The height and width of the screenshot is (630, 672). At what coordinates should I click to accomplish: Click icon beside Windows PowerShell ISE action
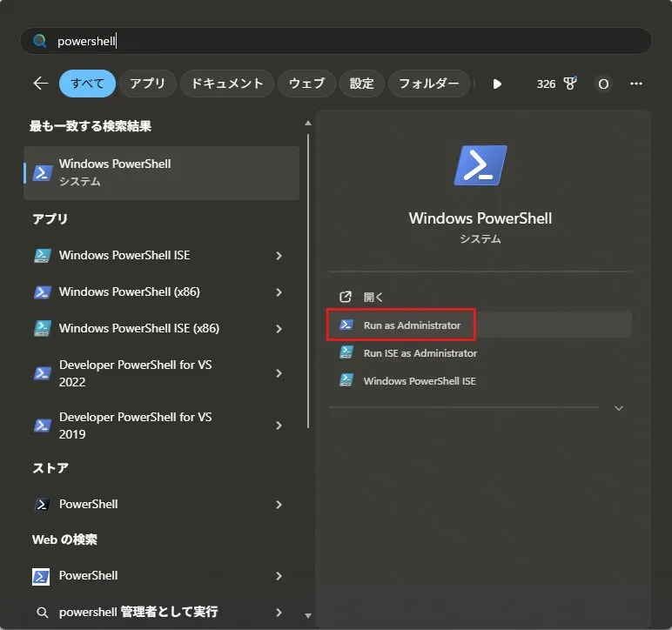tap(346, 380)
